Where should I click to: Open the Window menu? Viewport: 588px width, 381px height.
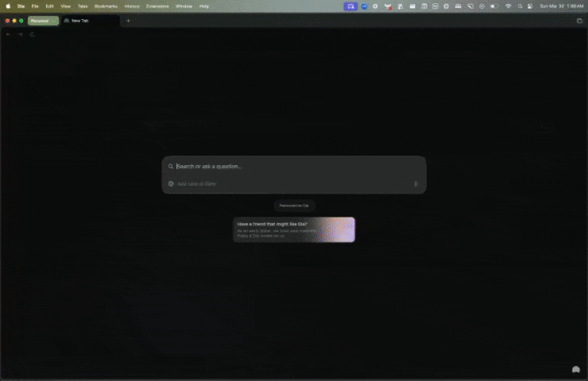tap(184, 6)
